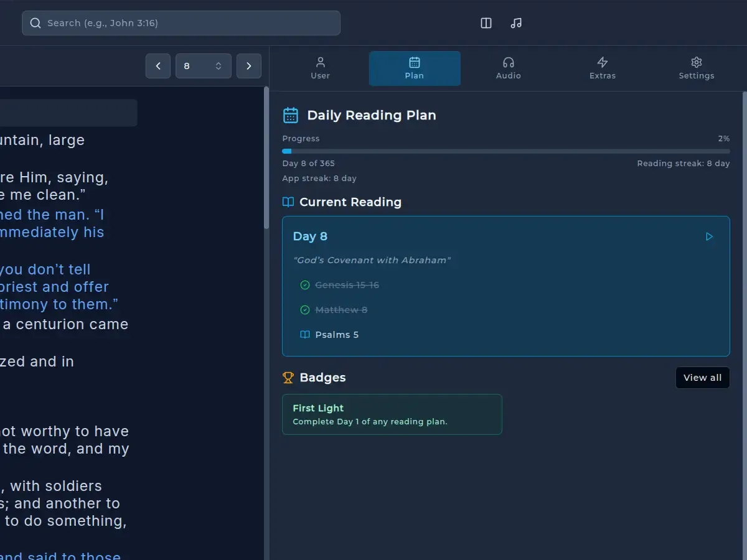Open the Audio panel
The image size is (747, 560).
pyautogui.click(x=508, y=68)
